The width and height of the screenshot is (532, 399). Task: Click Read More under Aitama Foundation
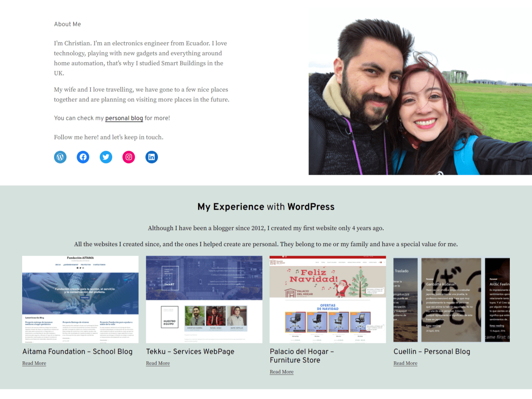pyautogui.click(x=34, y=363)
